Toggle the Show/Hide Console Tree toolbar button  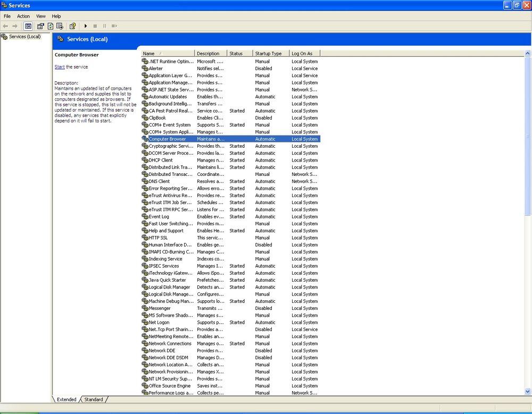[28, 26]
